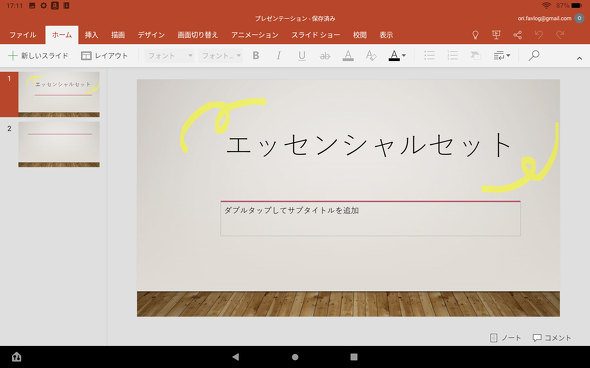
Task: Tap the Android home circle button
Action: (x=295, y=357)
